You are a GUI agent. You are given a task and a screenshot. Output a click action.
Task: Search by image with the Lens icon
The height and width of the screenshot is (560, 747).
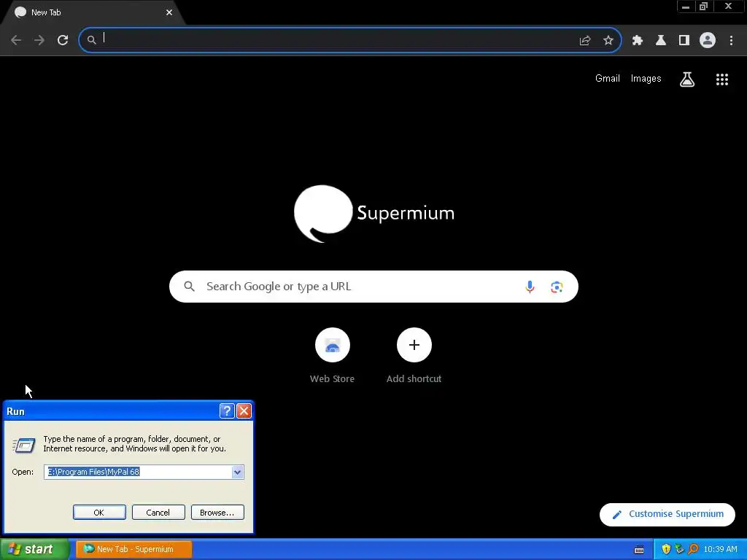click(x=557, y=287)
